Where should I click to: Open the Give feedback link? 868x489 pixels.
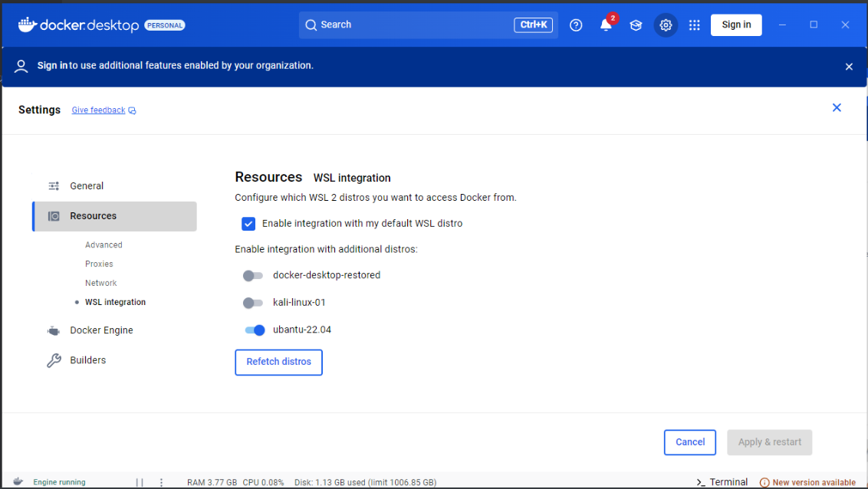coord(99,110)
